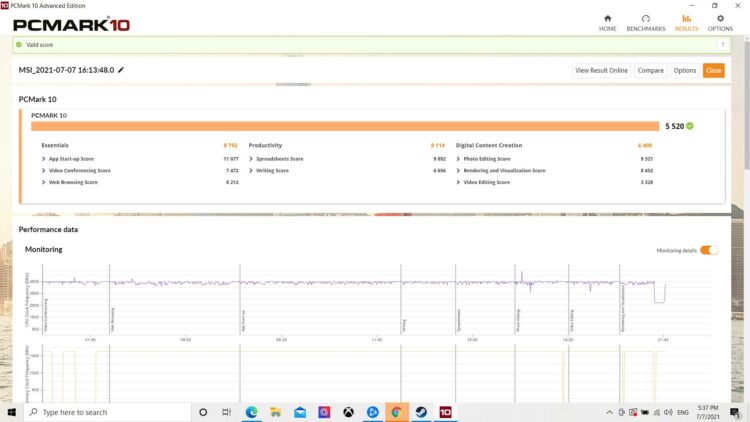
Task: Click the Productivity heading
Action: click(265, 145)
